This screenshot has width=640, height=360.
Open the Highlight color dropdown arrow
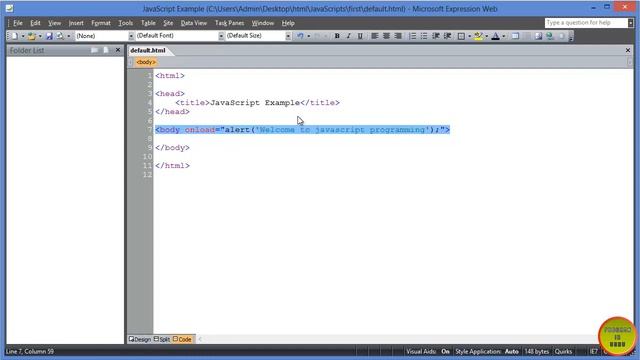[x=487, y=36]
